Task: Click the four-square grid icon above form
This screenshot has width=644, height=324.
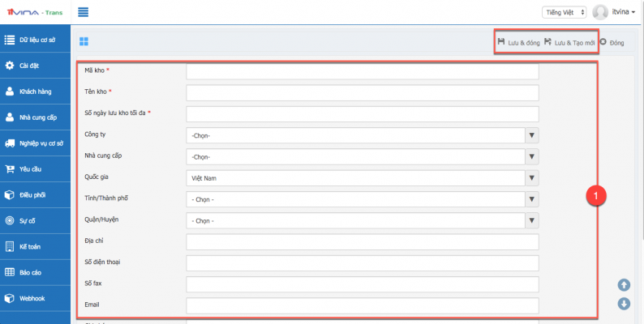Action: (x=84, y=41)
